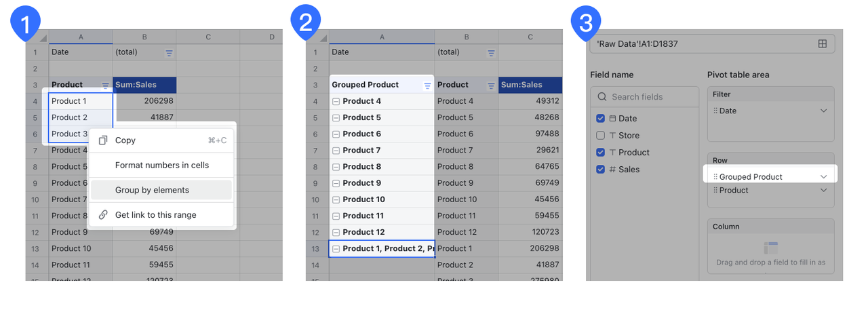
Task: Expand the Grouped Product row dropdown
Action: (x=823, y=177)
